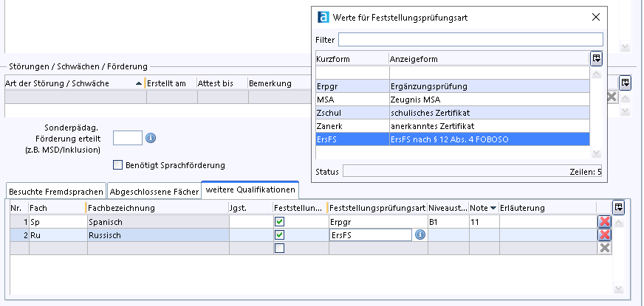
Task: Open Abgeschlossene Fächer tab
Action: pyautogui.click(x=154, y=191)
